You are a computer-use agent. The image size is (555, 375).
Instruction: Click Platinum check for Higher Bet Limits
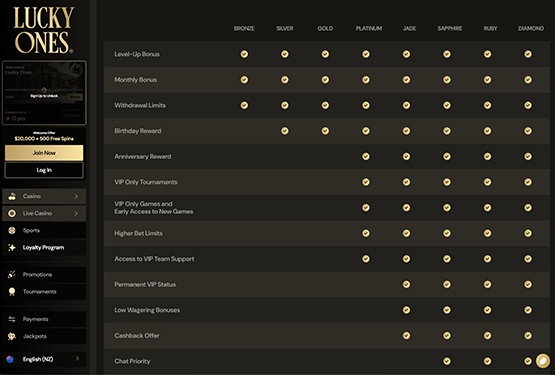pos(366,233)
